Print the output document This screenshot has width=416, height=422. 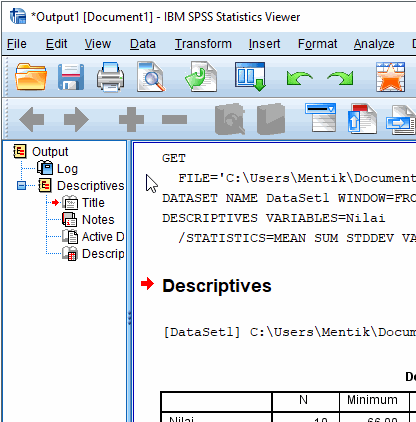[111, 77]
